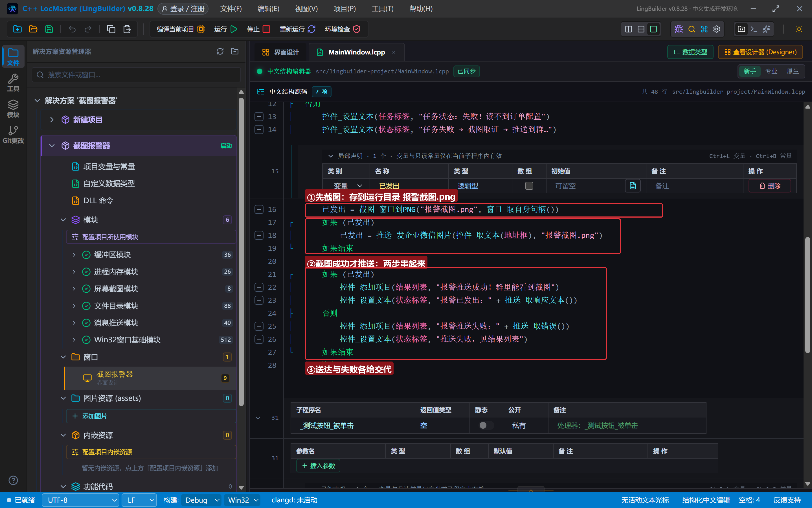Refresh the solution explorer
This screenshot has height=508, width=812.
coord(220,51)
